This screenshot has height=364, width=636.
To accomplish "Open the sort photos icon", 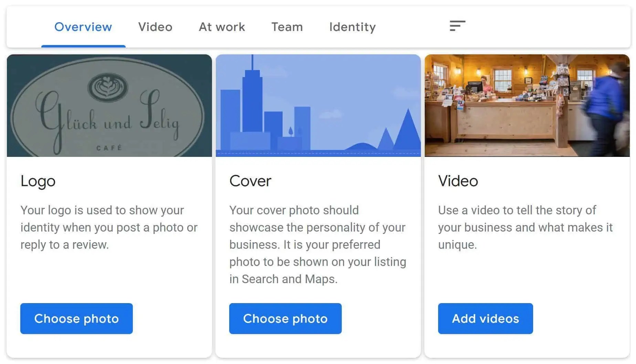I will point(458,26).
